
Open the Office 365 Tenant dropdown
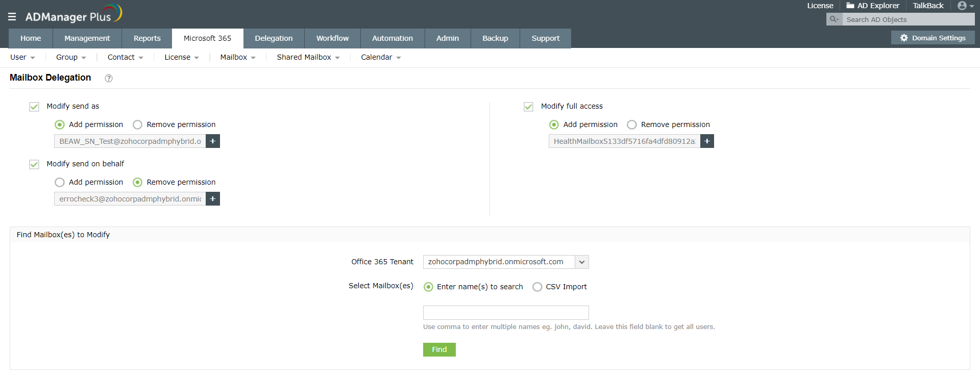pyautogui.click(x=582, y=262)
